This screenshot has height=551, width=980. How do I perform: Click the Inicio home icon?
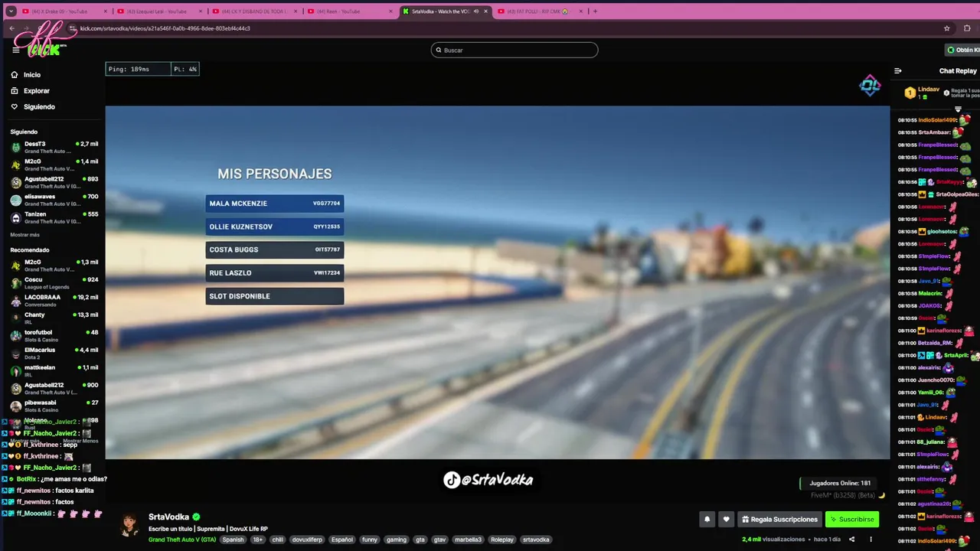15,75
